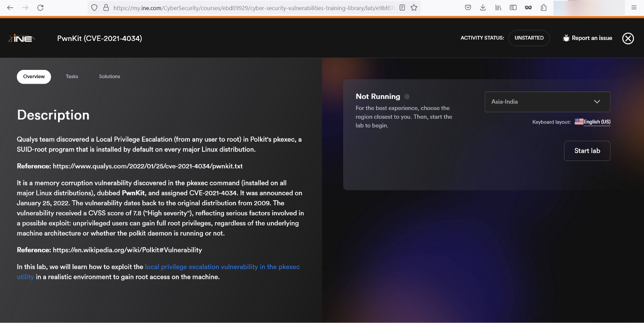Expand the Asia-India region dropdown
Screen dimensions: 644x323
click(547, 102)
